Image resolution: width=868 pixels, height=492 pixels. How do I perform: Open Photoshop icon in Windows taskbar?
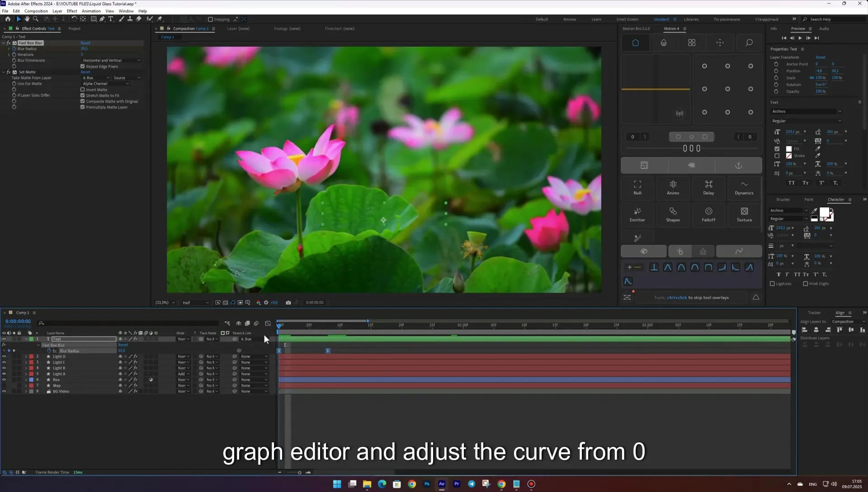coord(427,484)
